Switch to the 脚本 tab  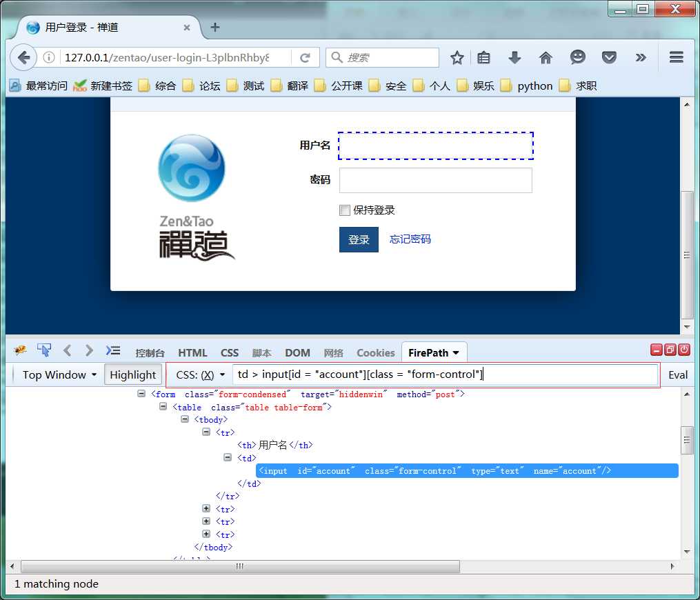(261, 353)
